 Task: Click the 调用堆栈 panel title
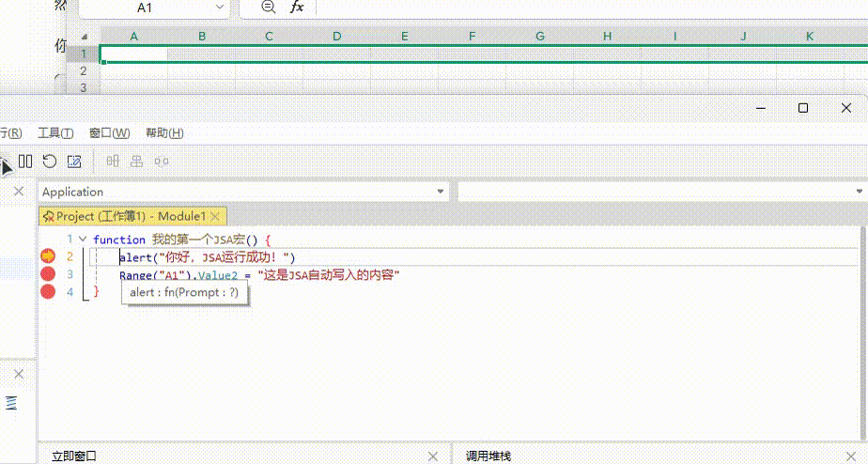[488, 456]
